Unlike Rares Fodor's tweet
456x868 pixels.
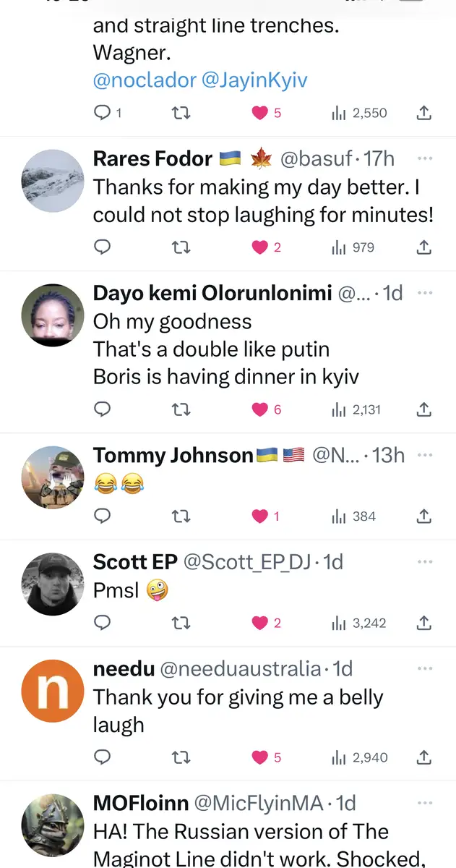click(260, 247)
